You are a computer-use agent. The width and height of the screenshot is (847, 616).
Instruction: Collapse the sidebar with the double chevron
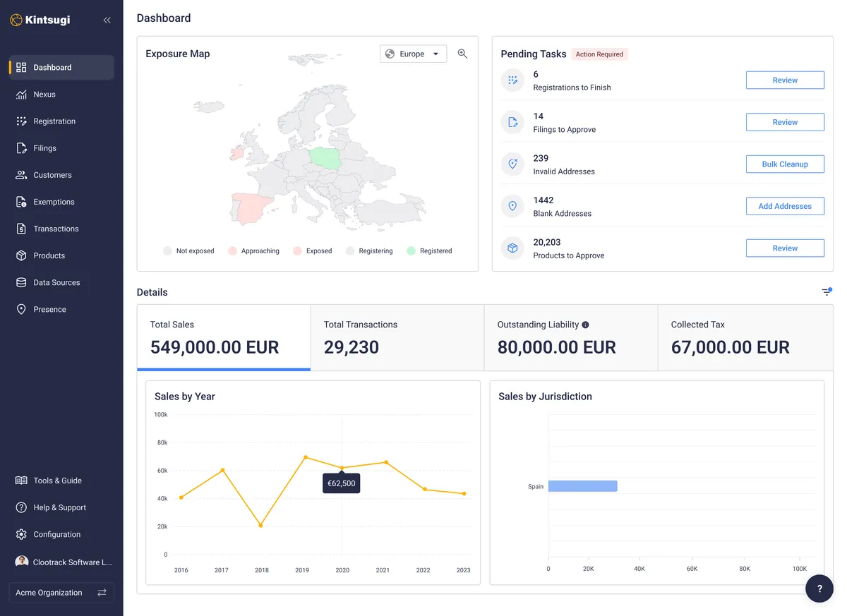(107, 20)
